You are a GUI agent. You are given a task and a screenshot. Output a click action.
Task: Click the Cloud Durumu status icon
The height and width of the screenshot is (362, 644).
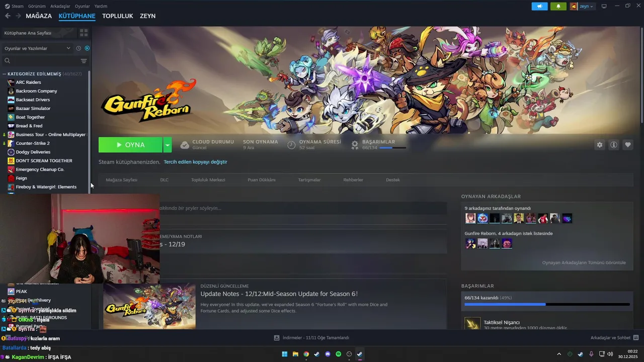click(x=185, y=145)
